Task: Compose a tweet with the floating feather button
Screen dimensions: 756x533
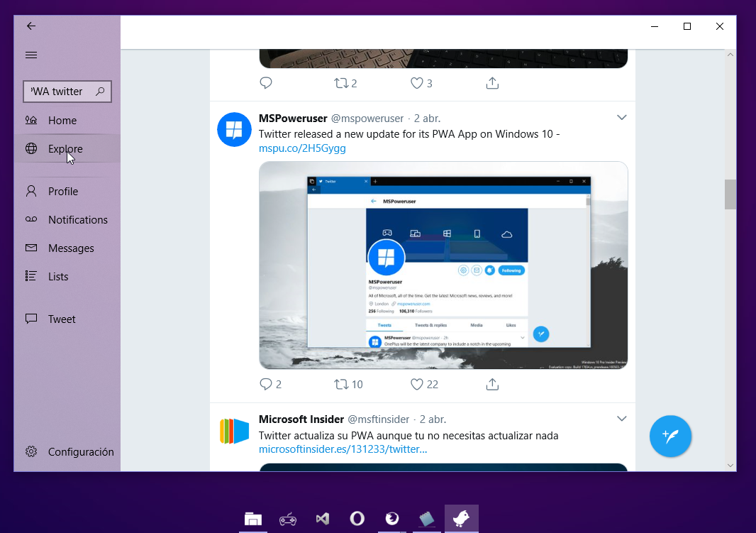Action: (670, 436)
